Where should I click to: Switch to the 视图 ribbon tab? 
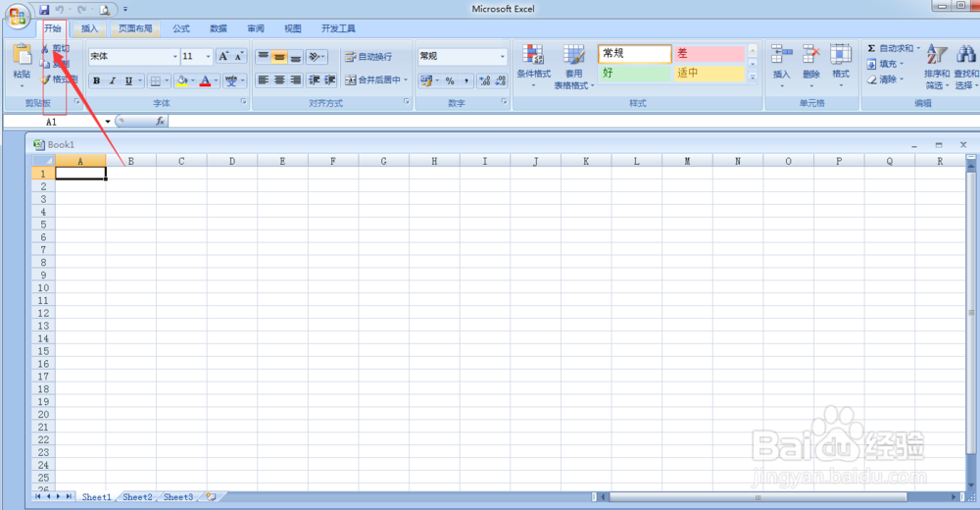[x=292, y=28]
